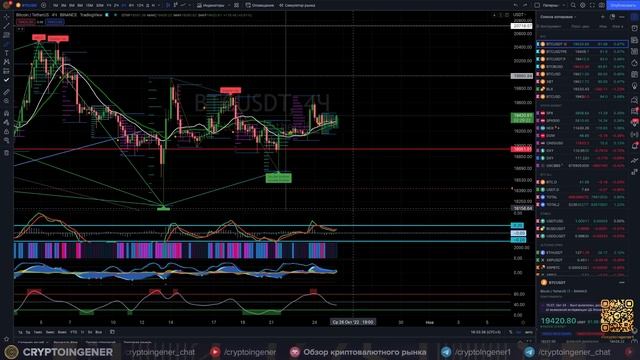Select the 30М timeframe
This screenshot has height=360, width=640.
(100, 5)
